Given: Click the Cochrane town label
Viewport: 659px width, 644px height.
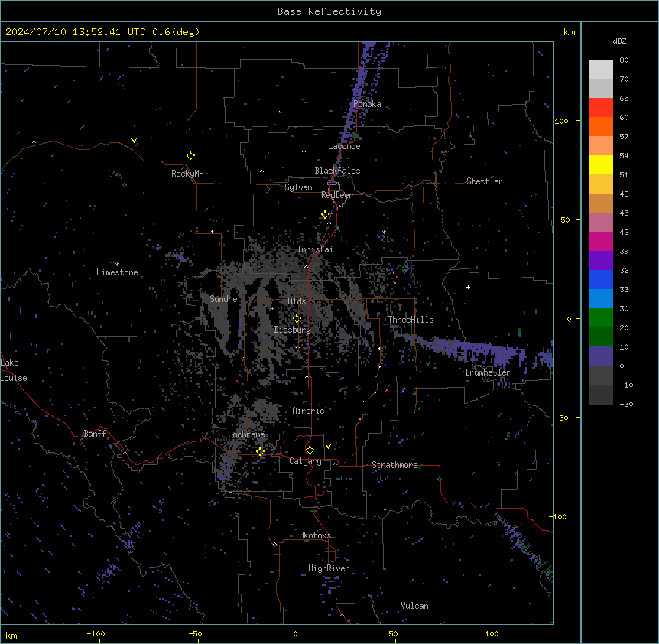Looking at the screenshot, I should pos(246,434).
